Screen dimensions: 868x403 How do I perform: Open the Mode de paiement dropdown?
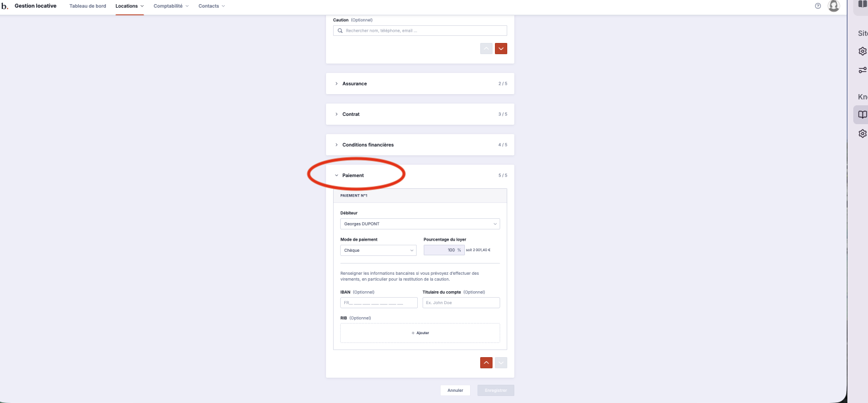pos(378,250)
